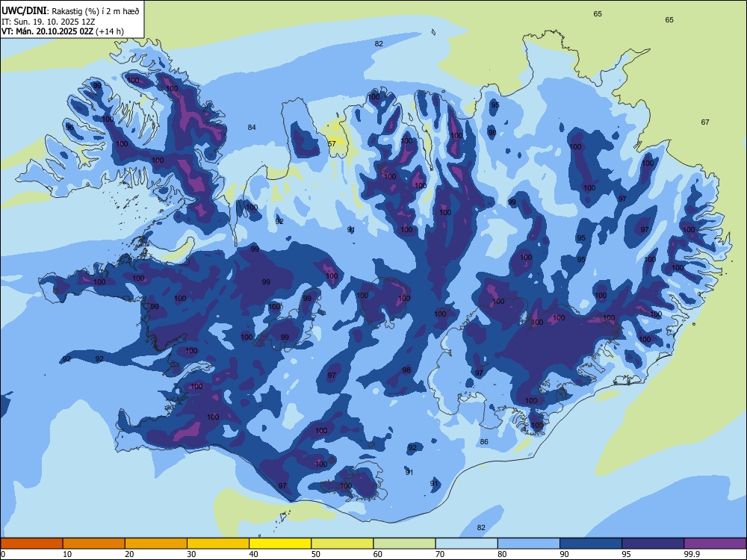Click the legend tick label "20"
Image resolution: width=747 pixels, height=560 pixels.
click(x=129, y=554)
